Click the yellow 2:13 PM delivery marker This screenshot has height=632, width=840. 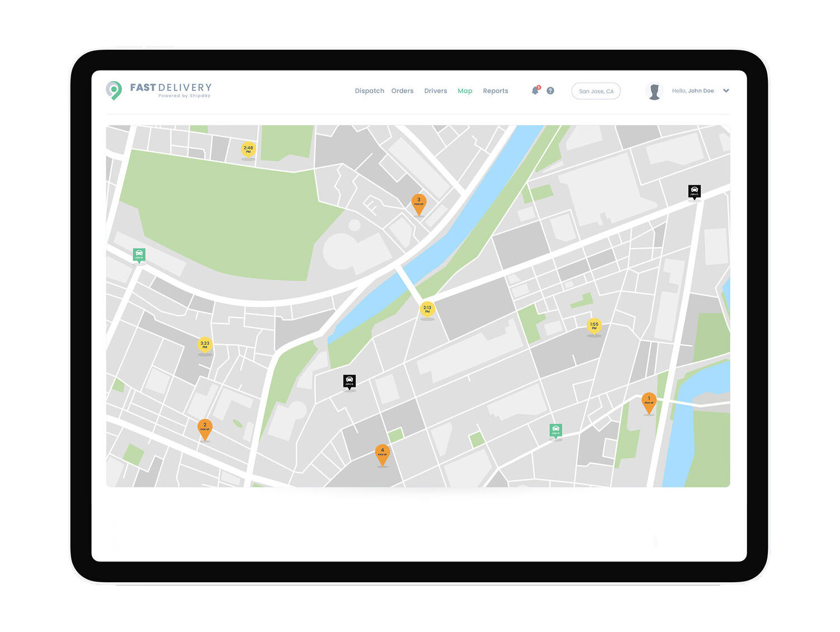[427, 309]
